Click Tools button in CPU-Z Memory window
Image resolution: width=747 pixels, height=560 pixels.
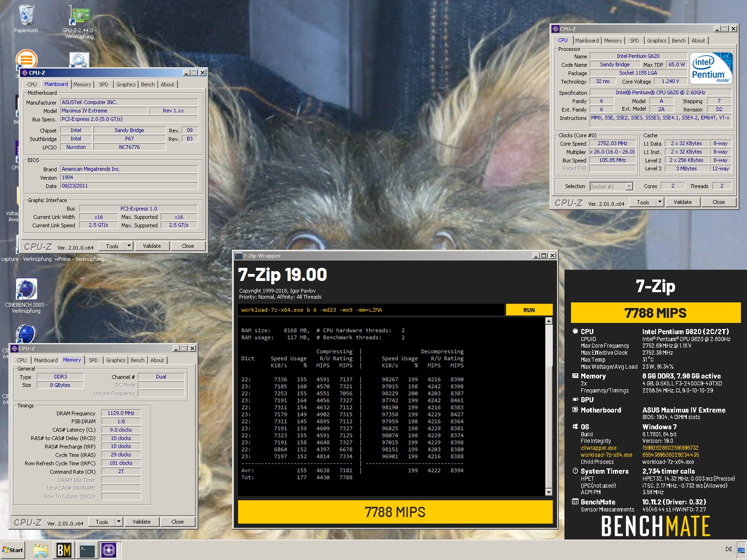102,522
